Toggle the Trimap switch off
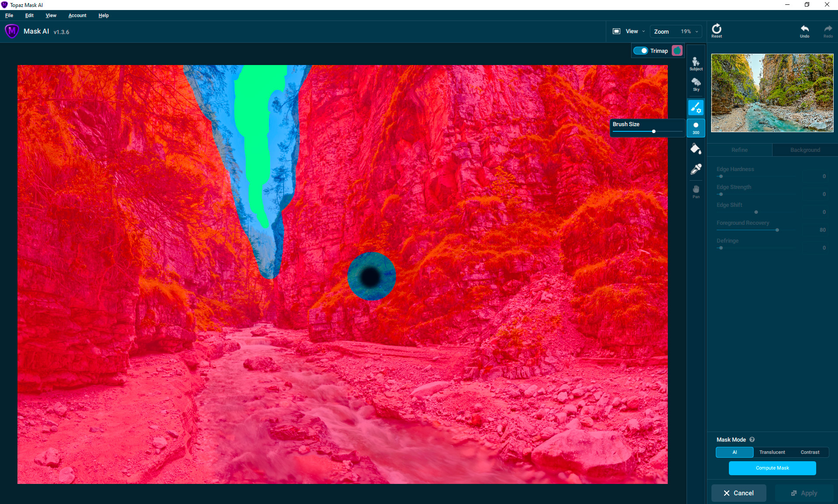 coord(640,51)
